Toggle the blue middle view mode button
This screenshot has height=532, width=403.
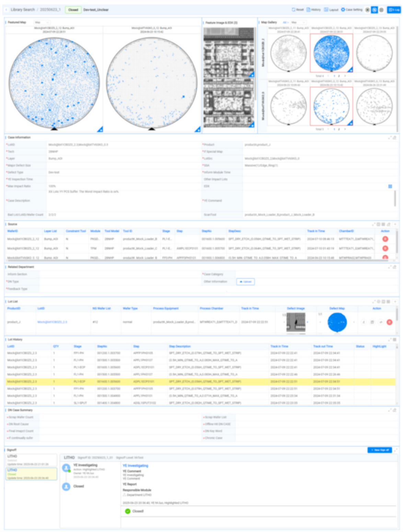click(374, 10)
